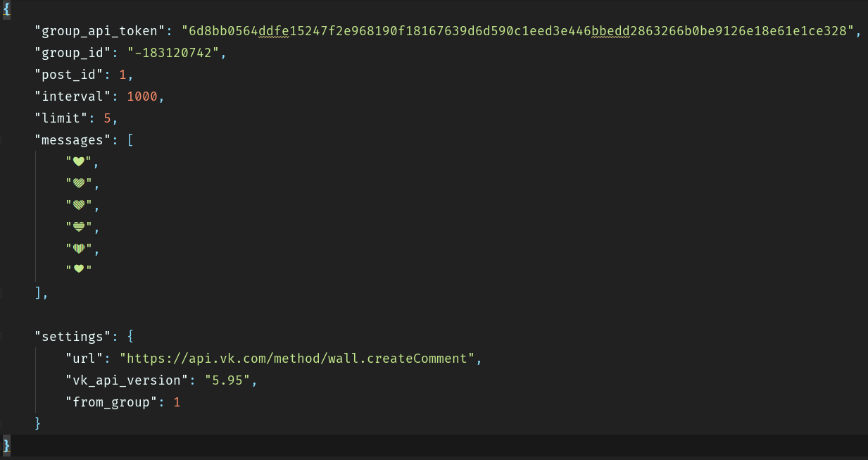
Task: Click the limit value 5
Action: (x=107, y=118)
